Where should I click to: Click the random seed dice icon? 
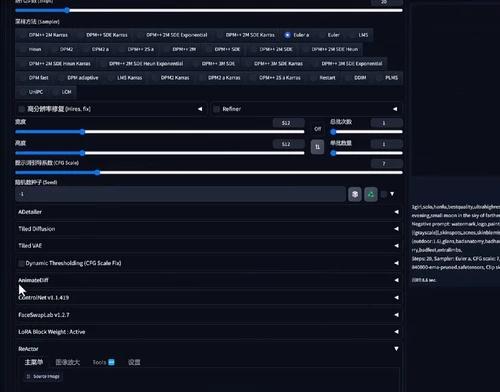click(355, 194)
